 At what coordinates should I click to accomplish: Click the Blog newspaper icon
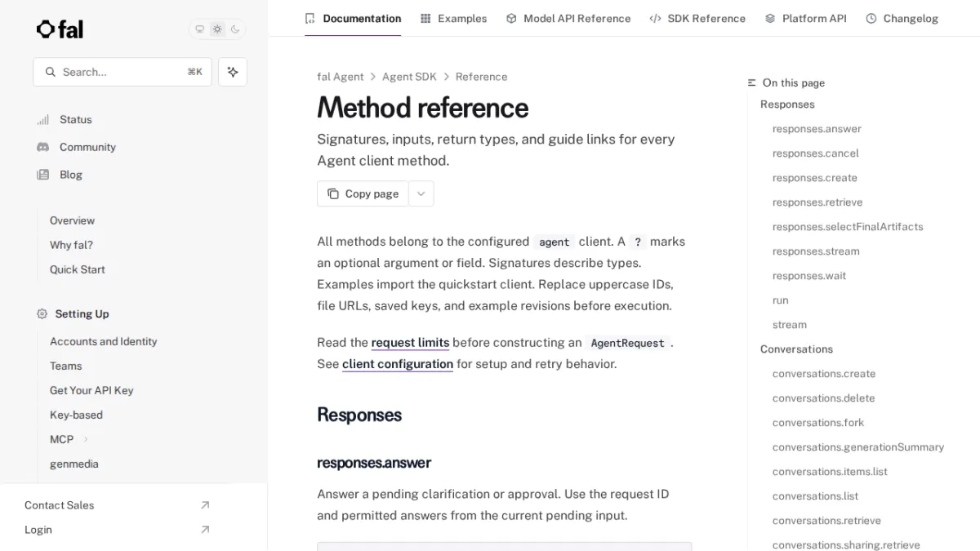point(42,175)
